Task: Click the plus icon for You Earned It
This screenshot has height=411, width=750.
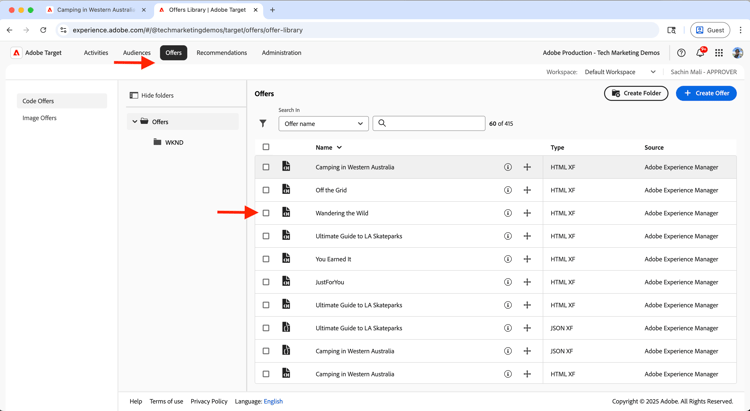Action: 527,259
